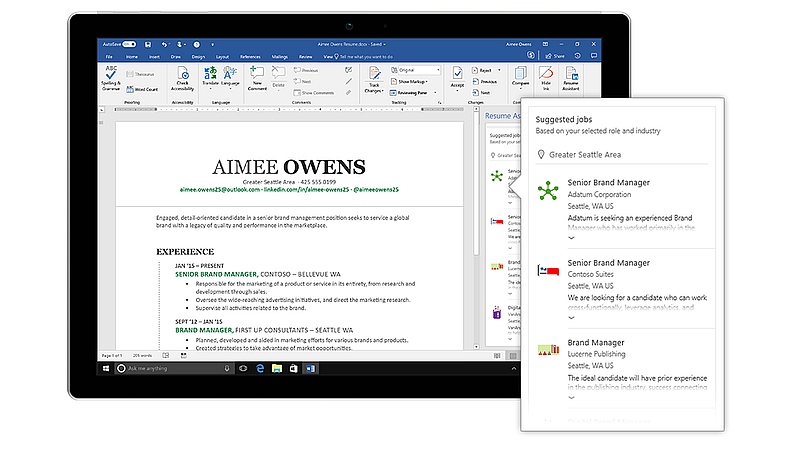The image size is (800, 450).
Task: Click the Windows Start button
Action: tap(106, 368)
